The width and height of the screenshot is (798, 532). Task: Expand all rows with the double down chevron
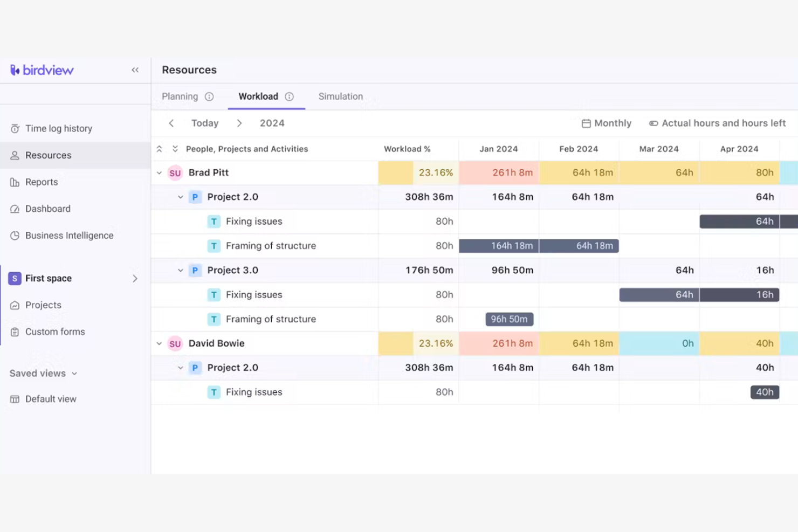click(175, 149)
